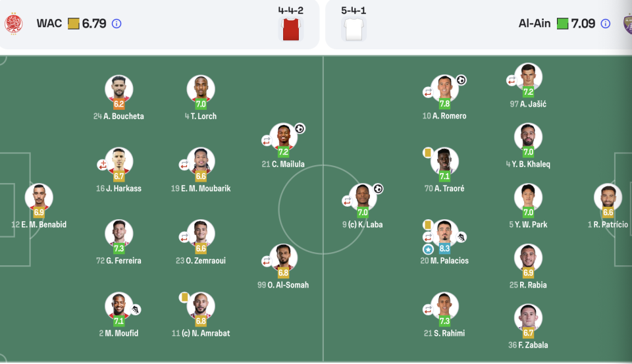The image size is (632, 364).
Task: Click the green 7.09 team rating swatch
Action: (x=562, y=24)
